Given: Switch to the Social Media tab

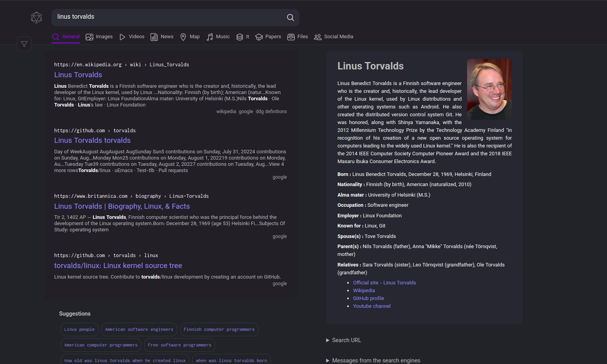Looking at the screenshot, I should 334,37.
